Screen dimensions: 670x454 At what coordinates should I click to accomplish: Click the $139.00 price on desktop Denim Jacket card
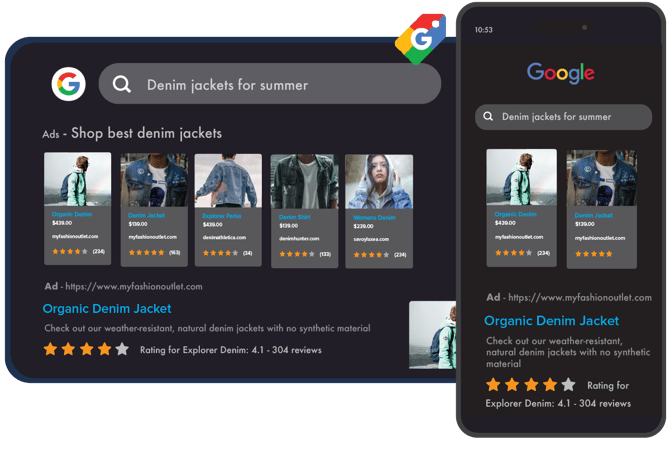pos(138,224)
